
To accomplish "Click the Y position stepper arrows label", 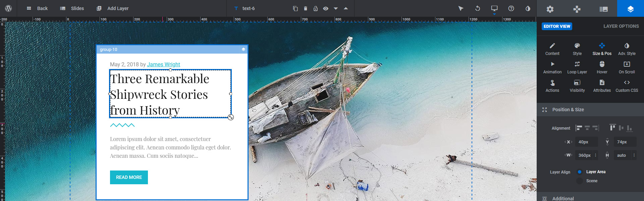I will pos(607,142).
